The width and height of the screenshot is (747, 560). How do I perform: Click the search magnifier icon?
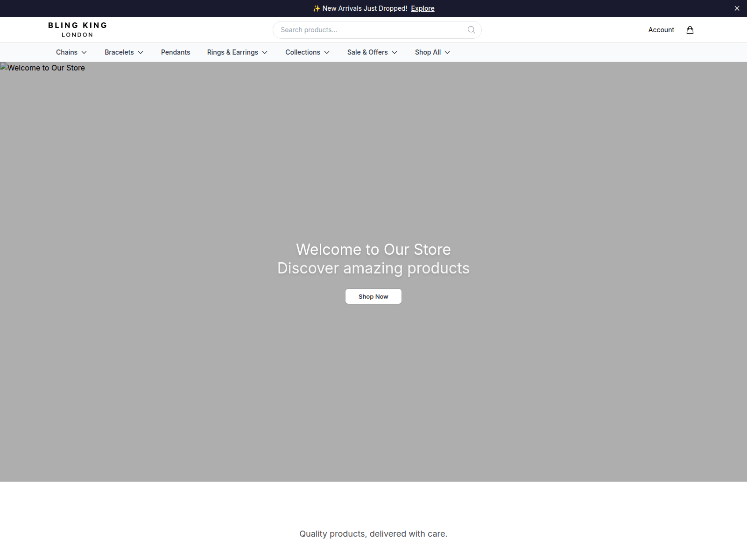[472, 30]
